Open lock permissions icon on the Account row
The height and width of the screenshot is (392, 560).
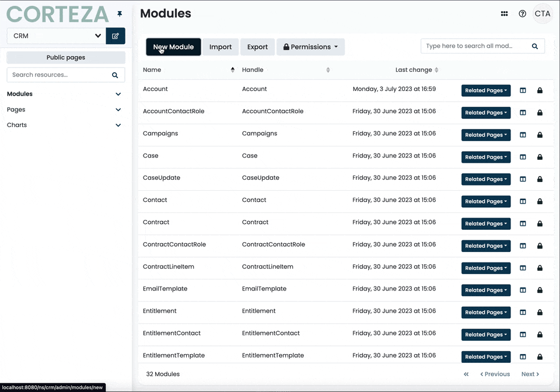tap(540, 90)
